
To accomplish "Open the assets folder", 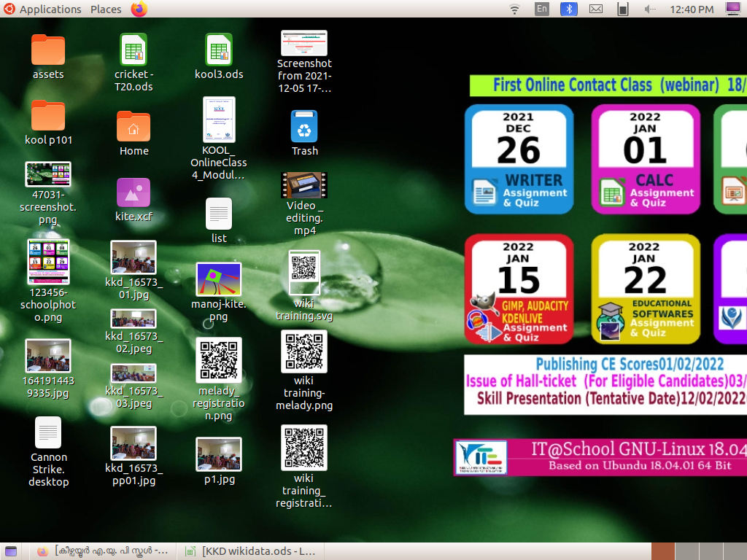I will (48, 50).
